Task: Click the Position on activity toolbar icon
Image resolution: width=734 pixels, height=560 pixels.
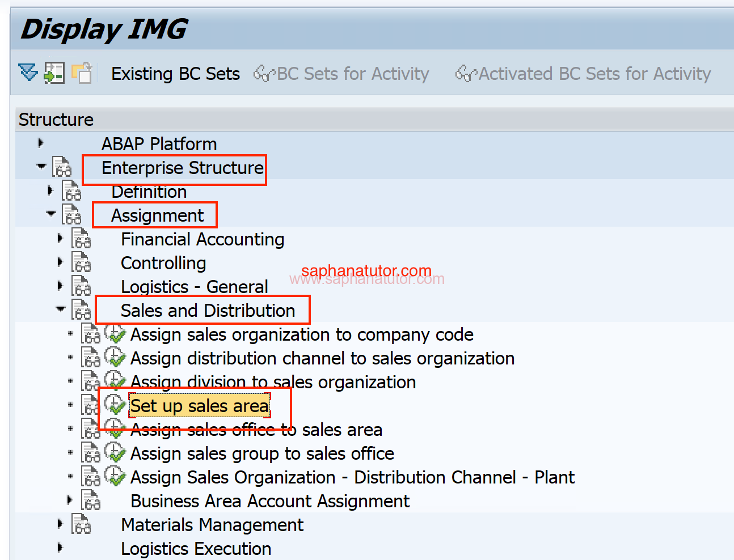Action: pyautogui.click(x=54, y=73)
